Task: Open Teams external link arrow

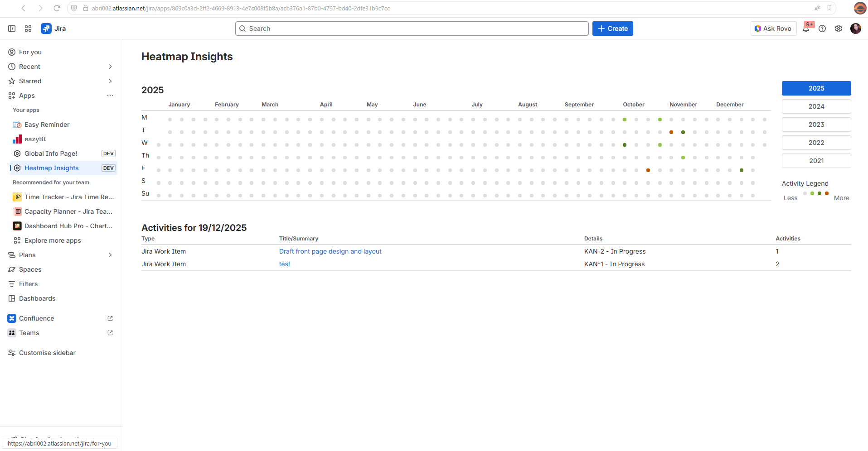Action: coord(110,333)
